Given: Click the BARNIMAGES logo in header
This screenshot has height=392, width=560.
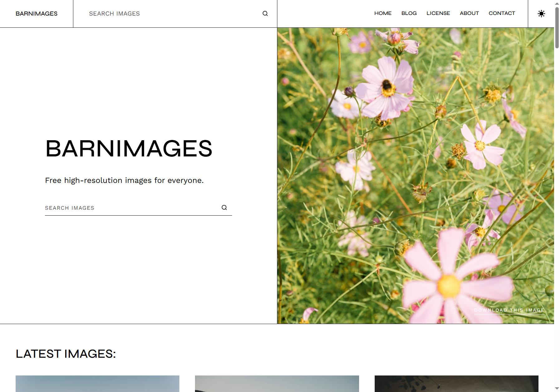Looking at the screenshot, I should click(37, 13).
